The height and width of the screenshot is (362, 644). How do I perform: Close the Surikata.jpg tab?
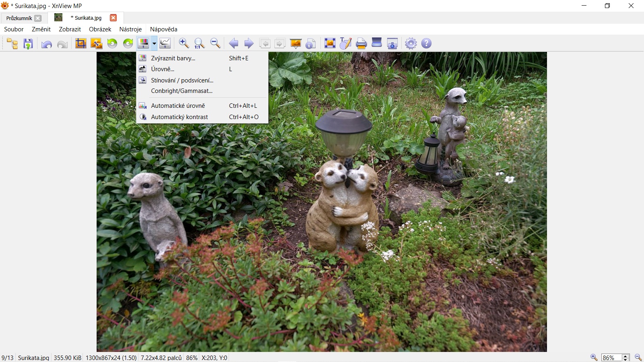114,18
